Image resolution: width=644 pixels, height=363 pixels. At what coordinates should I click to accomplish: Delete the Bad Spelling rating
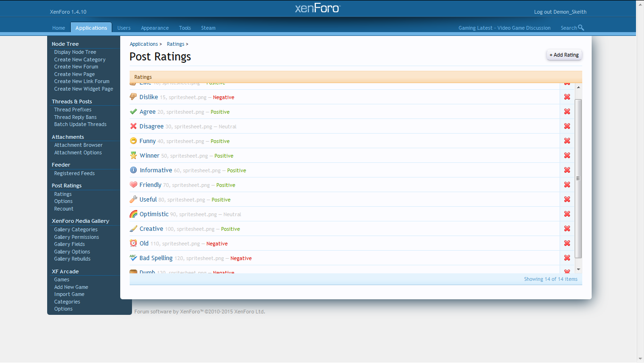[567, 258]
